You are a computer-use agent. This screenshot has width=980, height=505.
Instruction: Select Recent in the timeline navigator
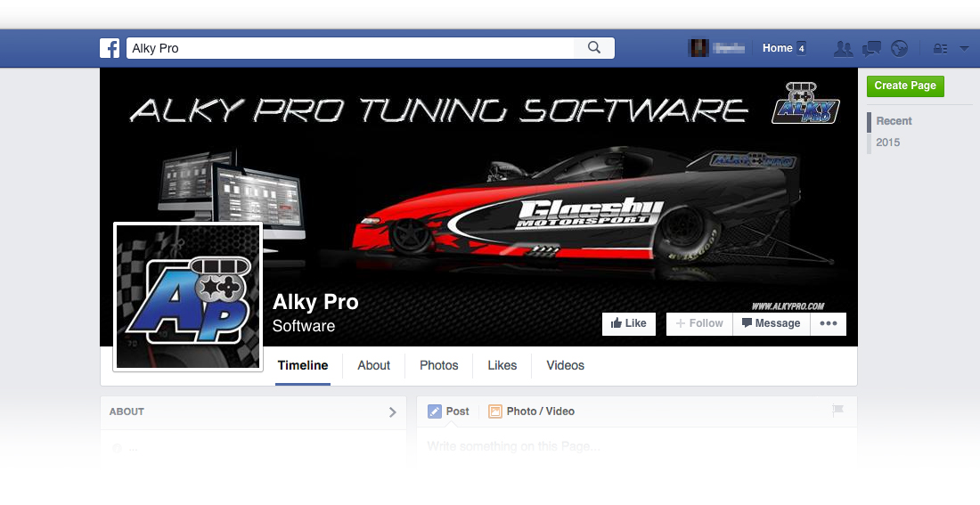pos(894,121)
